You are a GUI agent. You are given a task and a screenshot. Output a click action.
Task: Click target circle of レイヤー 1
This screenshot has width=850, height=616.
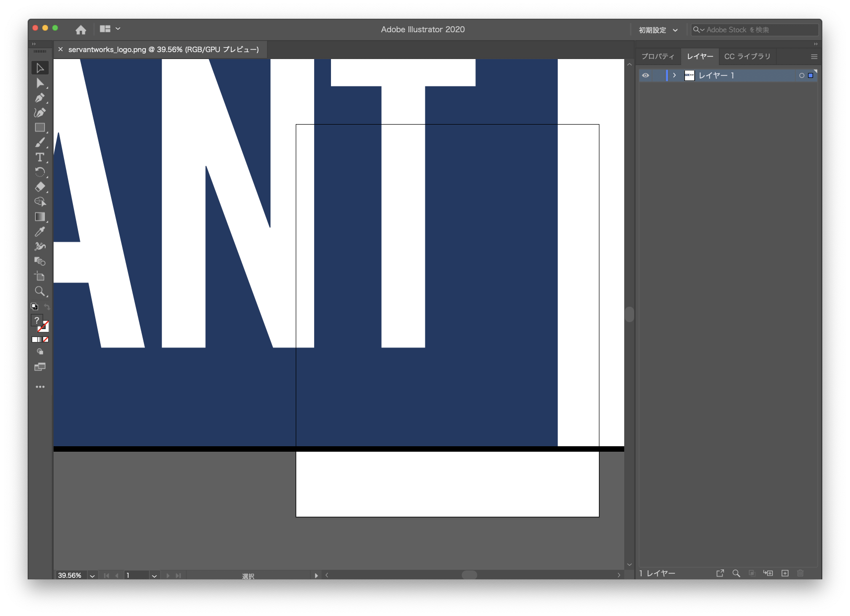pos(801,75)
